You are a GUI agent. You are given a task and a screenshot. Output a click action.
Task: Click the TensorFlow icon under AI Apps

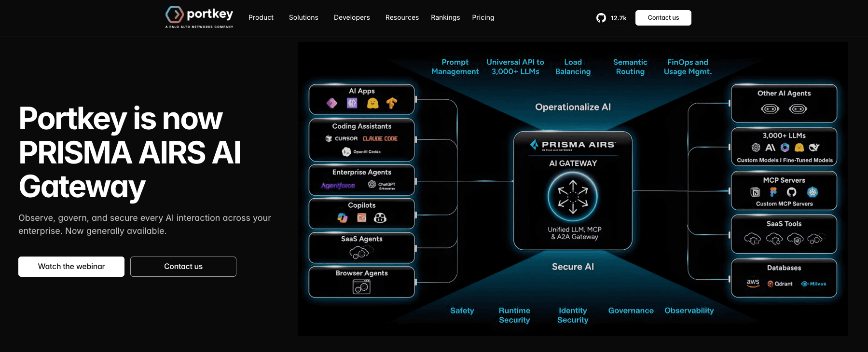click(392, 103)
